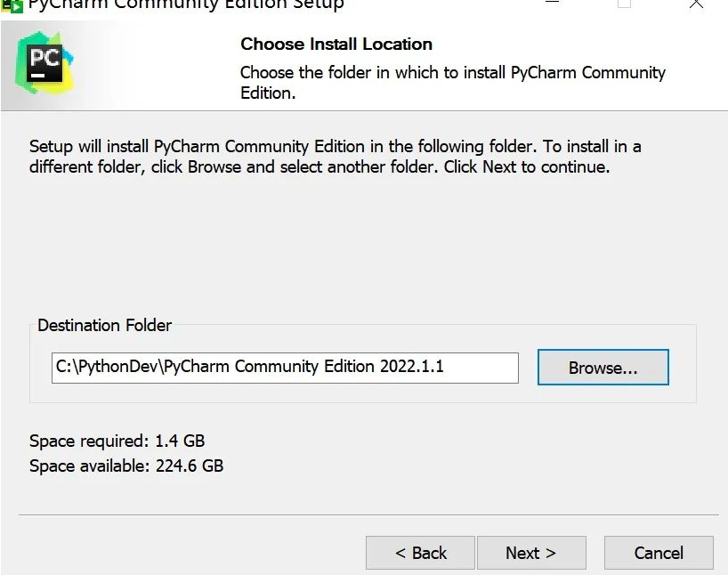The width and height of the screenshot is (728, 575).
Task: Click the PyCharm PC logo in header
Action: click(44, 62)
